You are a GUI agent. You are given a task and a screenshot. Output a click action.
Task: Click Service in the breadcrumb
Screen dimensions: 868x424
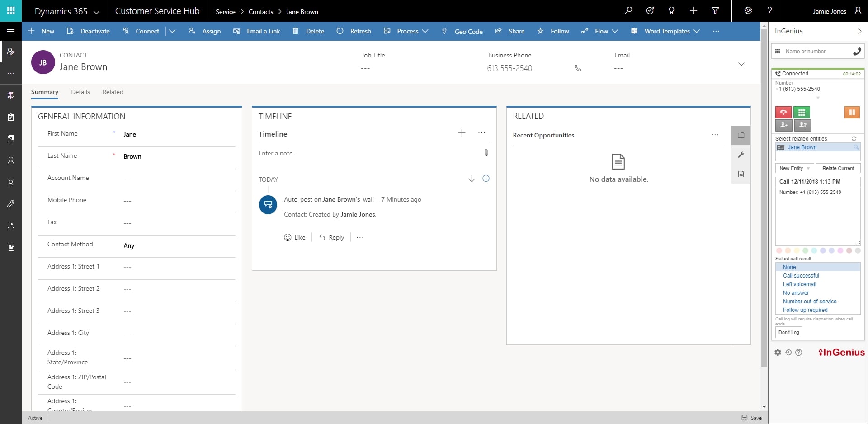point(226,12)
